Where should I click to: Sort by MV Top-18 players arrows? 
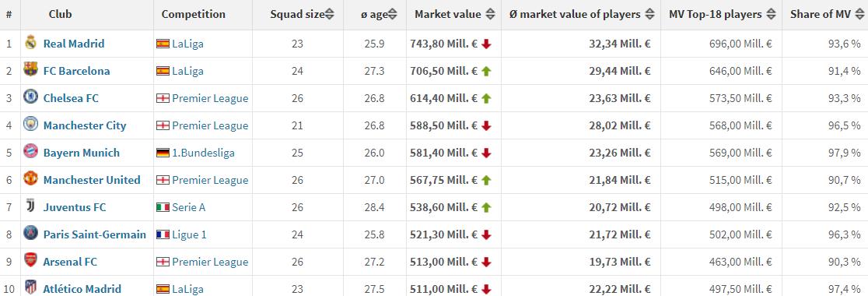click(x=771, y=15)
